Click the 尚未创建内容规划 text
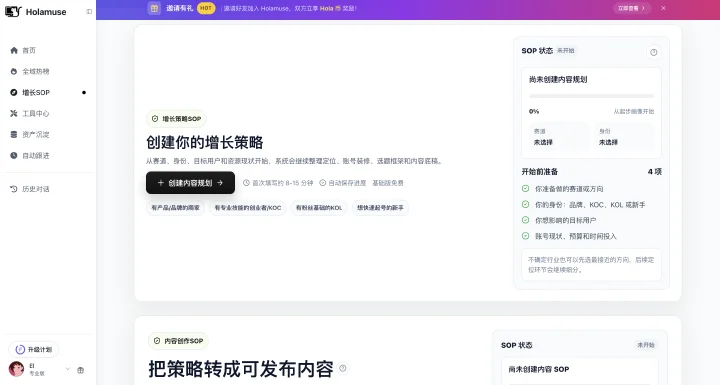 [558, 79]
